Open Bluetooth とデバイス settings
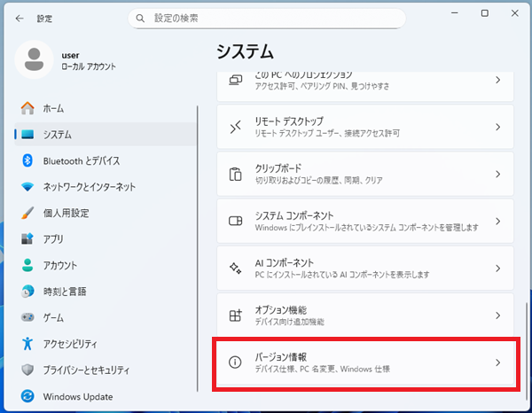The width and height of the screenshot is (532, 413). click(x=106, y=160)
